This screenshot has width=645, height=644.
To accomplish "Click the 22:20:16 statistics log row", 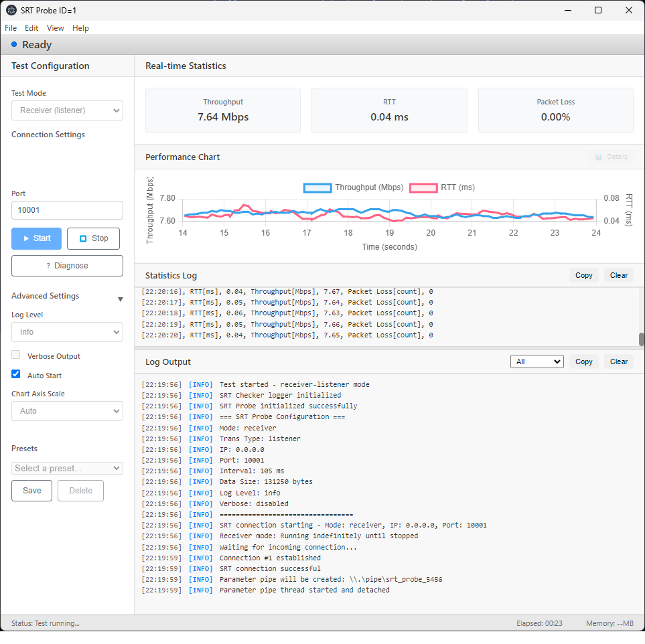I will (287, 292).
